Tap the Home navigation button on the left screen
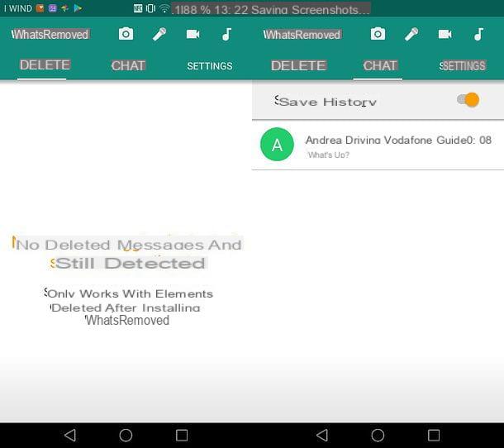 (126, 435)
